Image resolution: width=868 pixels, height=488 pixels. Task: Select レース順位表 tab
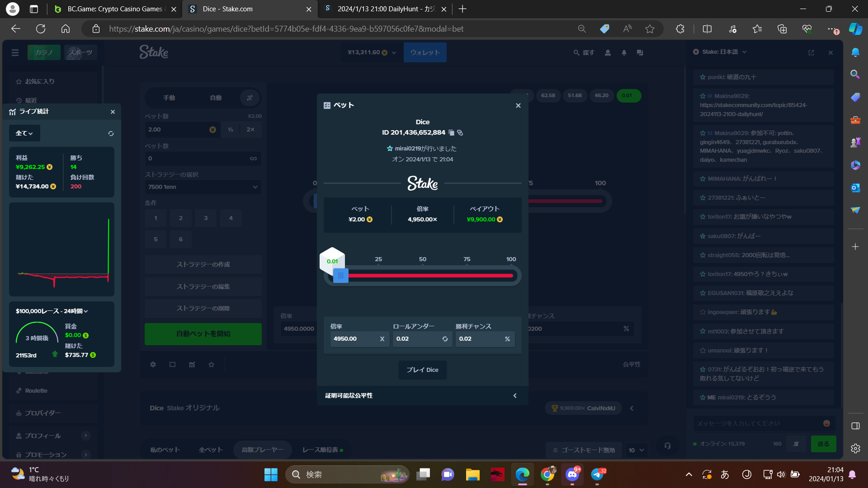[x=322, y=450]
